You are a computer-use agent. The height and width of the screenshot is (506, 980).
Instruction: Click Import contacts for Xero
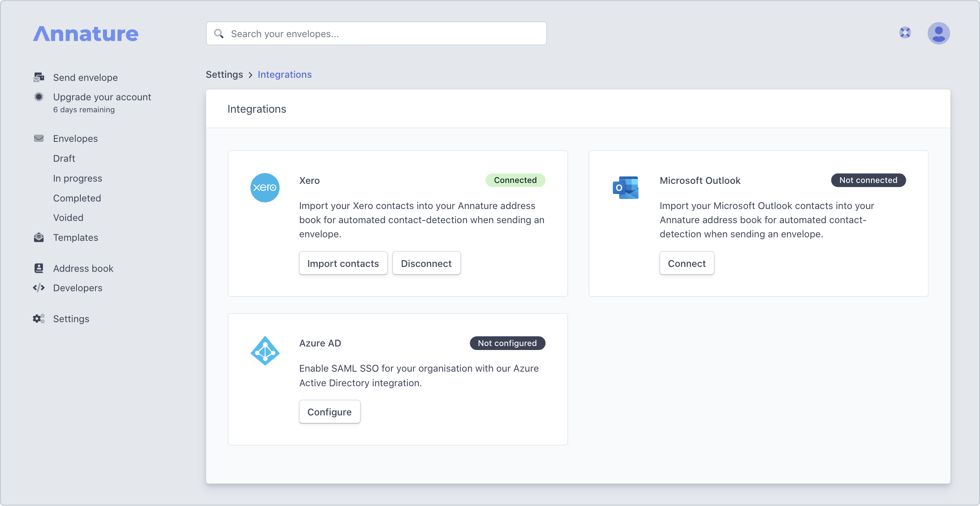point(343,263)
